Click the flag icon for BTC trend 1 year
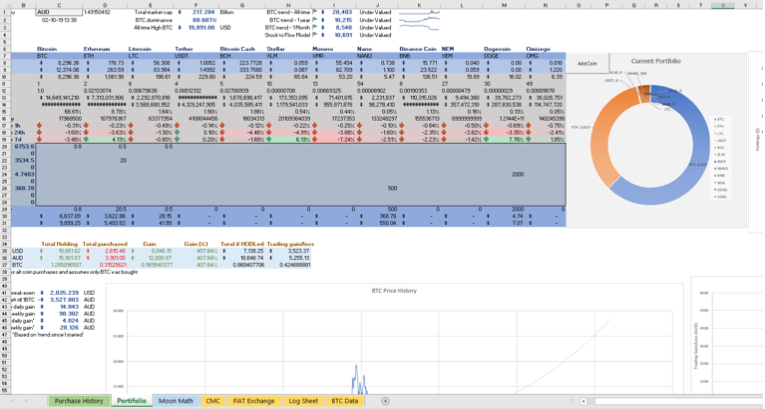 click(315, 20)
